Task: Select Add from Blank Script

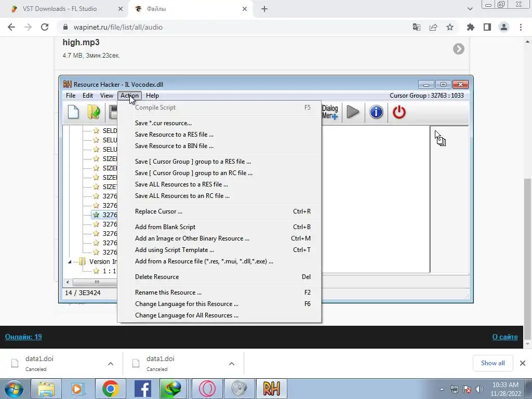Action: click(x=219, y=227)
